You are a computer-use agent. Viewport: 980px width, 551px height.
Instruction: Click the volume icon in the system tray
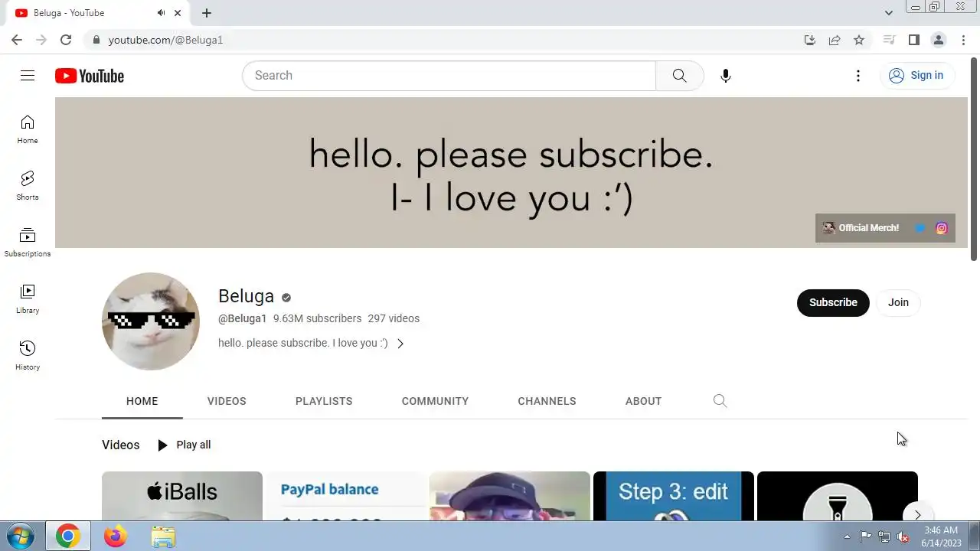903,536
